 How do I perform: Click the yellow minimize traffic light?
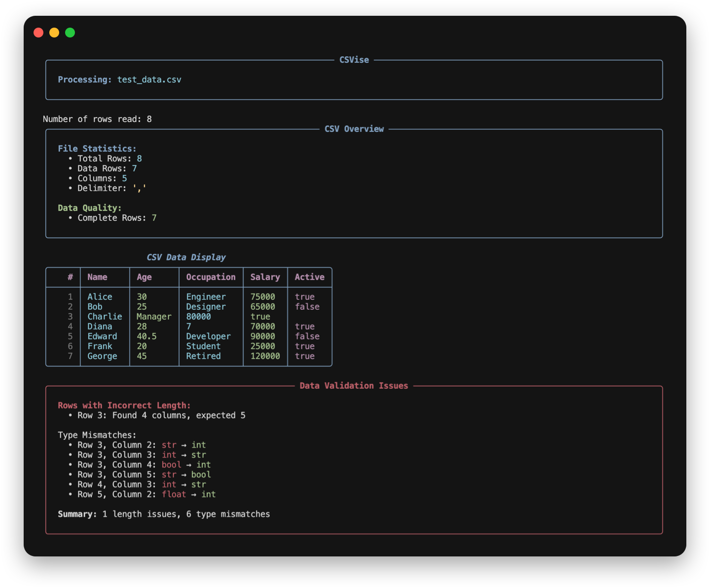pyautogui.click(x=54, y=33)
